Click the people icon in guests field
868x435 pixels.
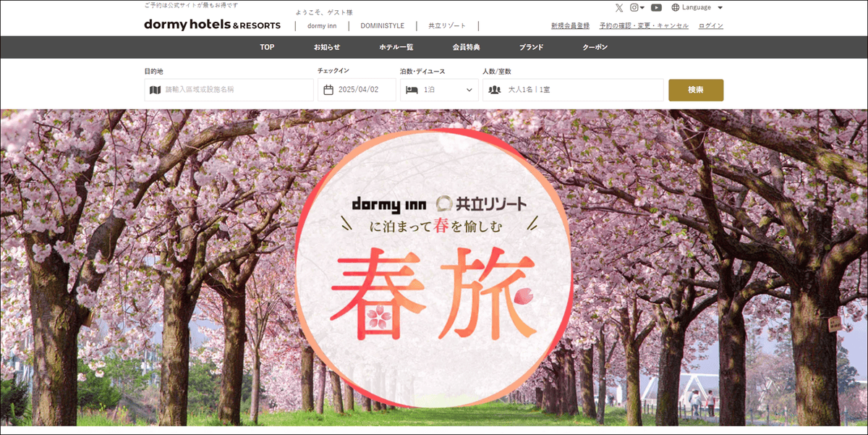tap(495, 90)
